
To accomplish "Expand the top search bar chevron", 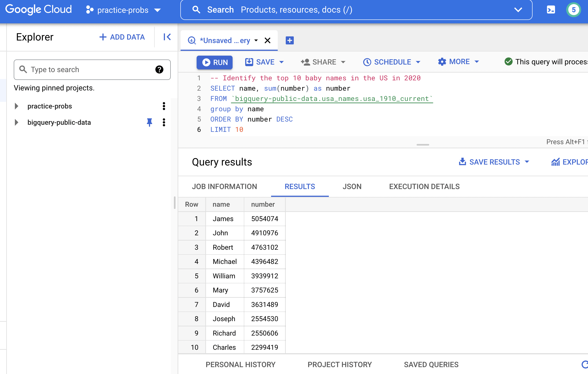I will tap(518, 10).
